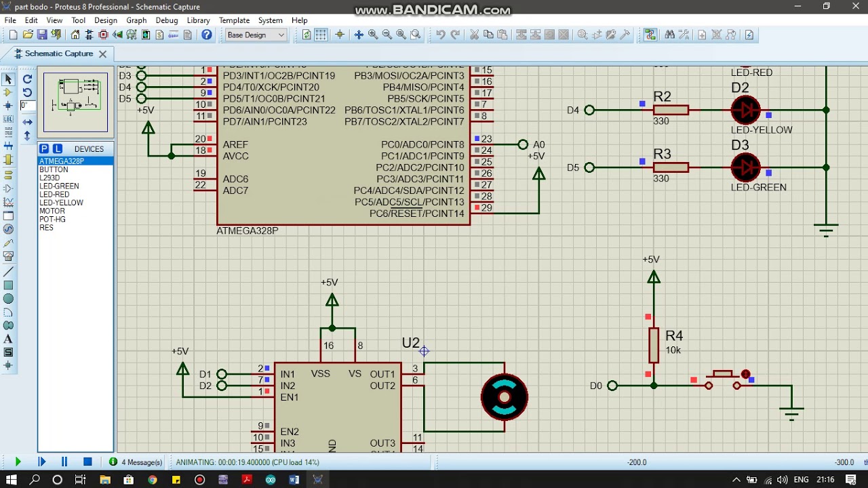Open a project with the folder icon
The image size is (868, 488).
pos(28,35)
